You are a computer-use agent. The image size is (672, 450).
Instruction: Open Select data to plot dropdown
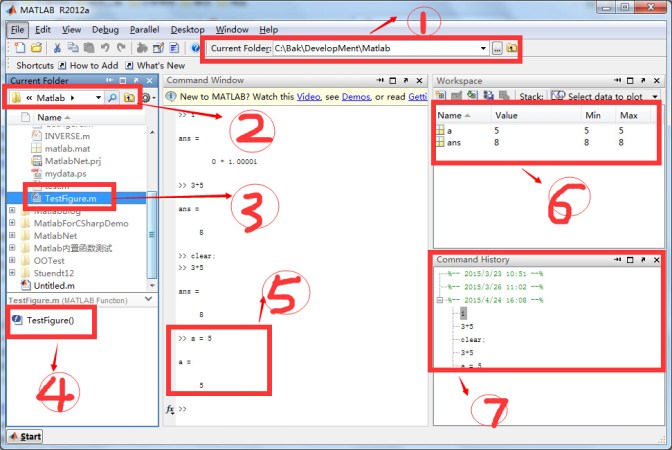pos(655,96)
